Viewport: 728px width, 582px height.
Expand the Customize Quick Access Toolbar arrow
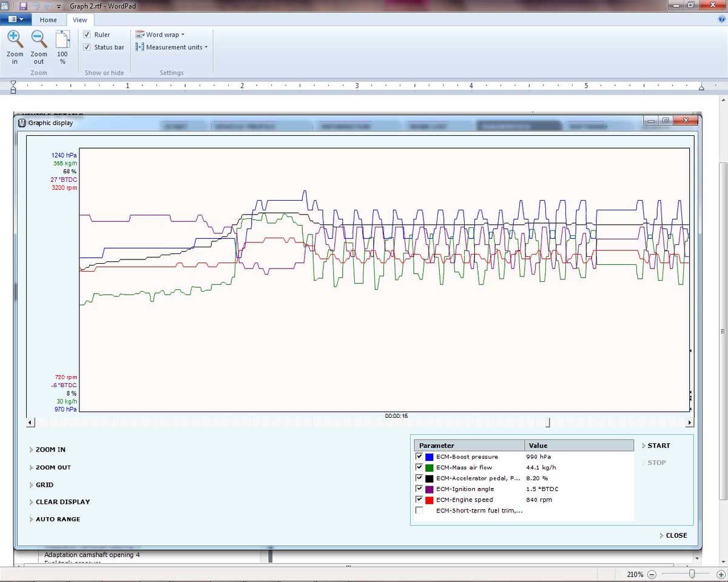[58, 6]
